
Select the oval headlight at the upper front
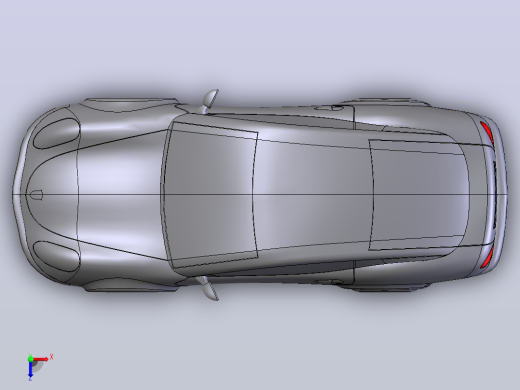[57, 134]
